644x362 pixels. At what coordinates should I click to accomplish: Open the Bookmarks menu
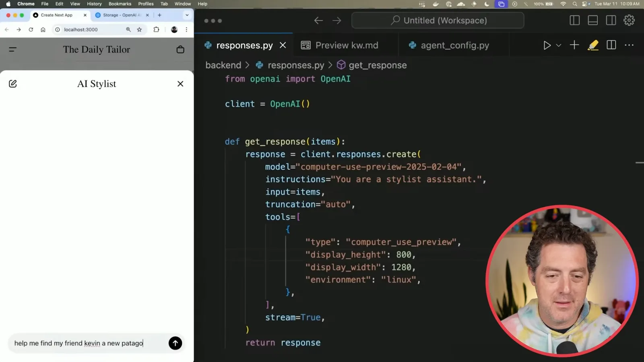pyautogui.click(x=120, y=4)
